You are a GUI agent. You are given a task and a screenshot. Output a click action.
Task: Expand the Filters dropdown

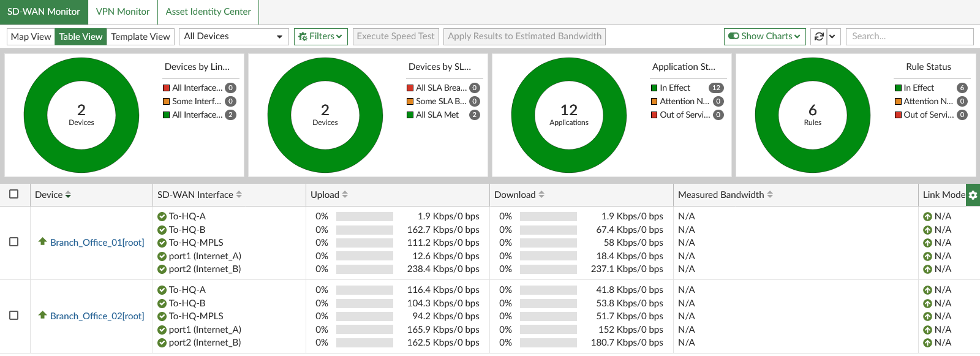[x=321, y=37]
